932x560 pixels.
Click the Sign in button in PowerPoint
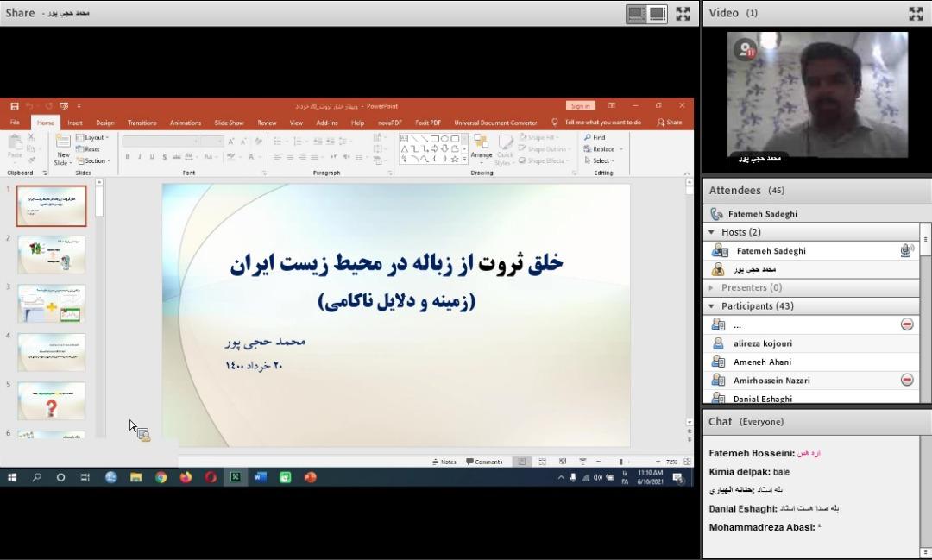(x=580, y=106)
